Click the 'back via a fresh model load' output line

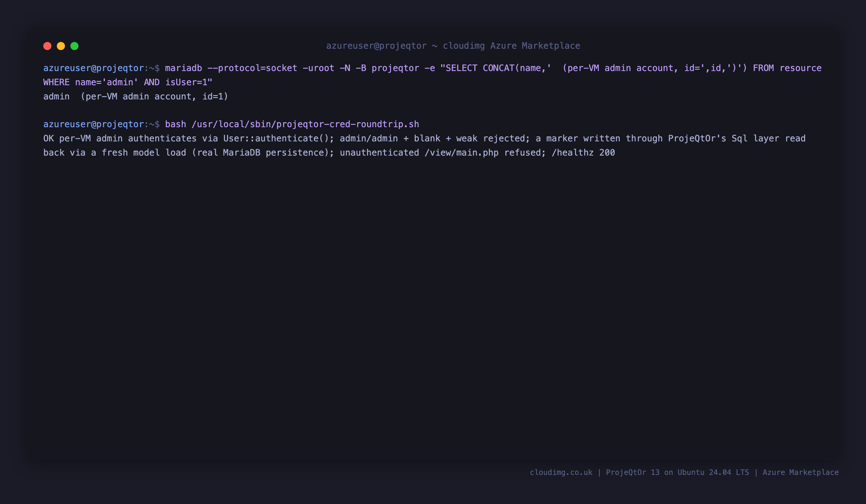coord(329,153)
